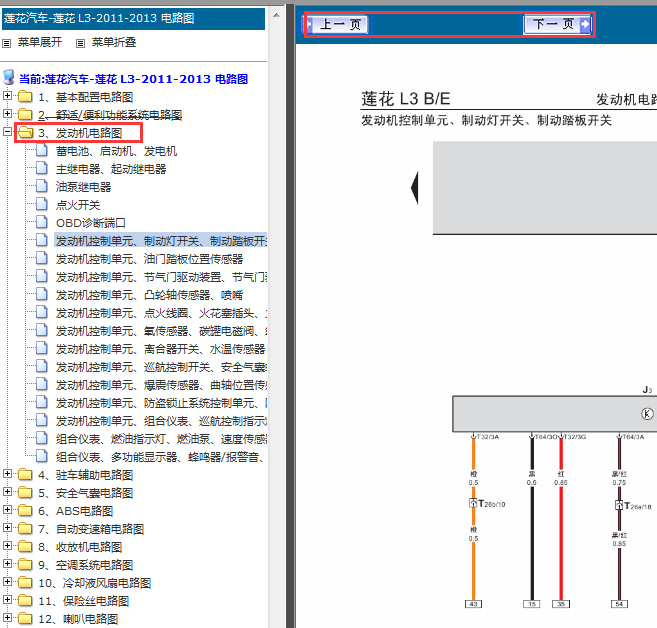The height and width of the screenshot is (628, 657).
Task: Click page icon of 油泵继电器
Action: (x=41, y=186)
